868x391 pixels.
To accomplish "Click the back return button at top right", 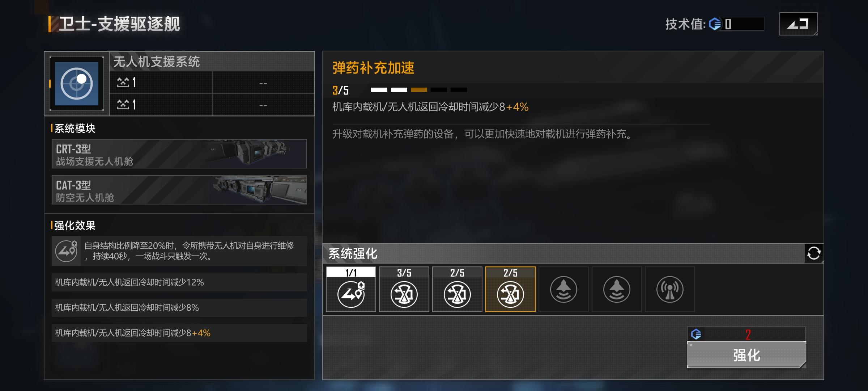I will tap(798, 24).
